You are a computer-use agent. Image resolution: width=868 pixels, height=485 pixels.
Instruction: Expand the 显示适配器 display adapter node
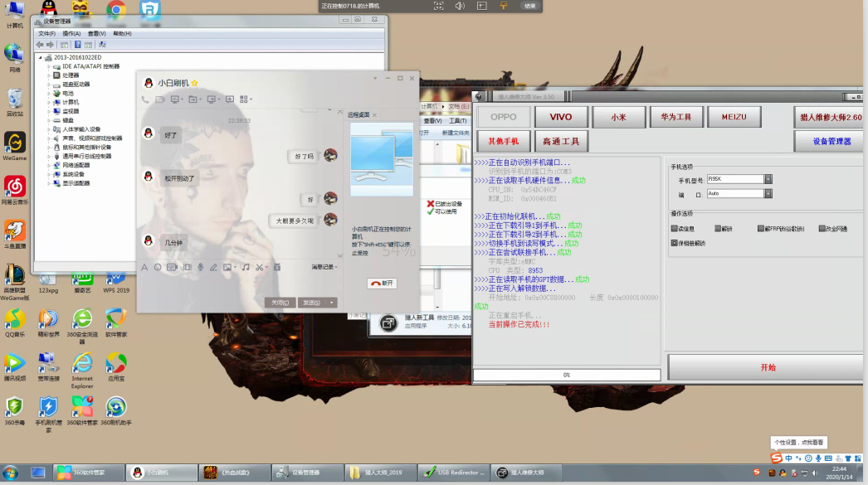pyautogui.click(x=49, y=183)
